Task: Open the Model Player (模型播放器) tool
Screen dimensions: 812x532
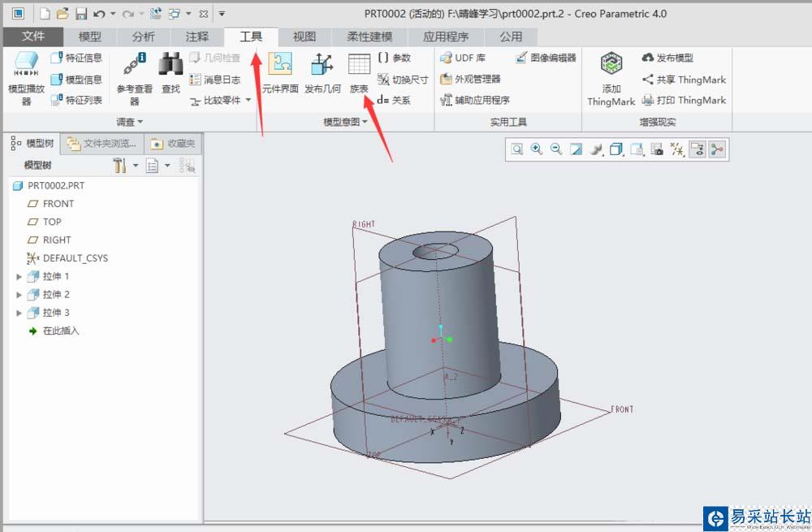Action: point(27,78)
